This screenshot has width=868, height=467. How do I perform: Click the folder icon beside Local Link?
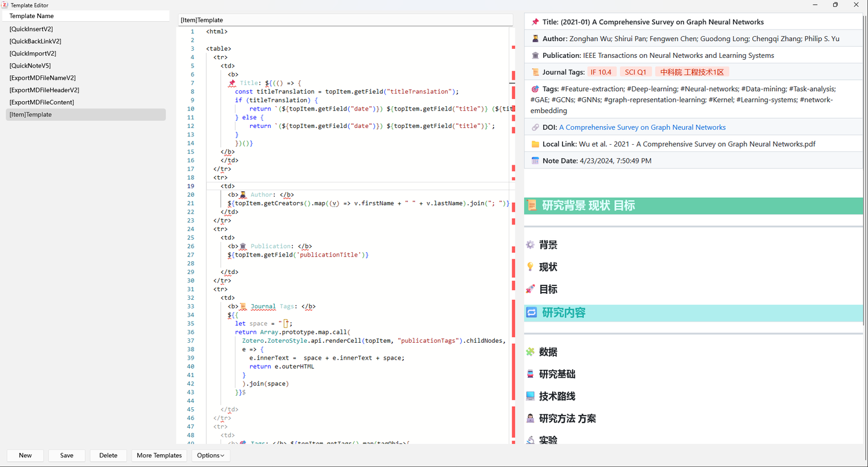point(535,144)
